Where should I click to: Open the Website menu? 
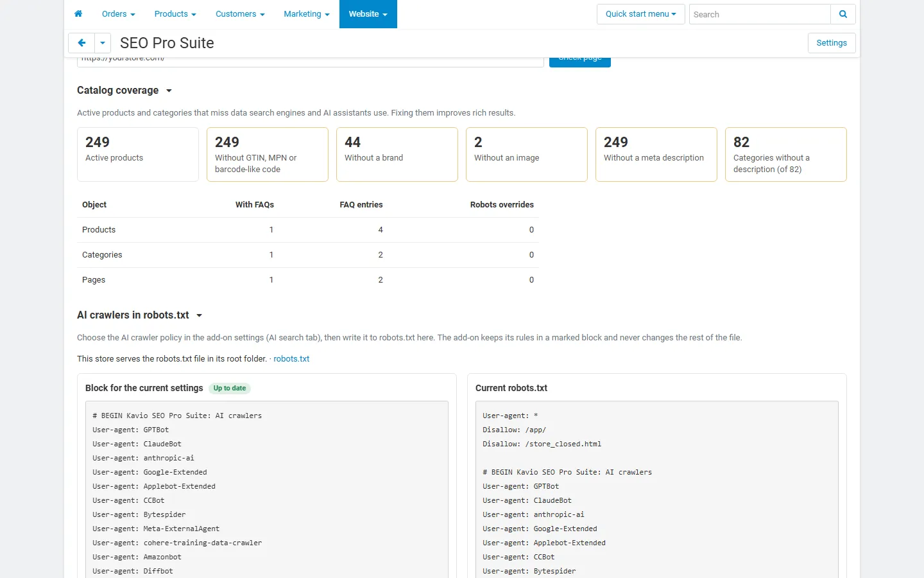(368, 14)
